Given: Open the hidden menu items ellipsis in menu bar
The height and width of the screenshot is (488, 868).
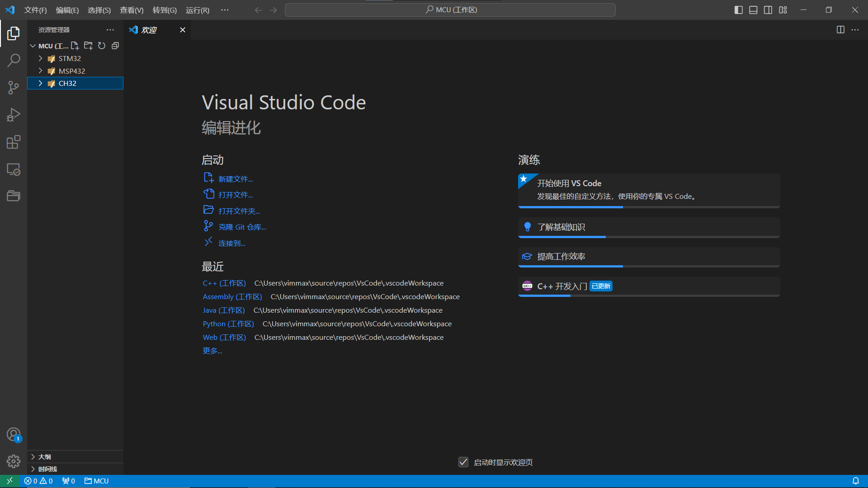Looking at the screenshot, I should pyautogui.click(x=225, y=10).
